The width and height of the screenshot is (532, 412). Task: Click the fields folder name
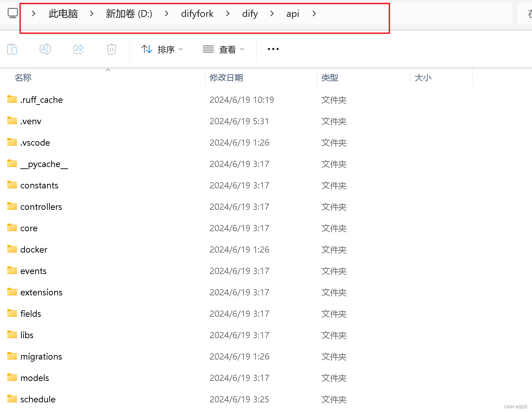click(30, 314)
